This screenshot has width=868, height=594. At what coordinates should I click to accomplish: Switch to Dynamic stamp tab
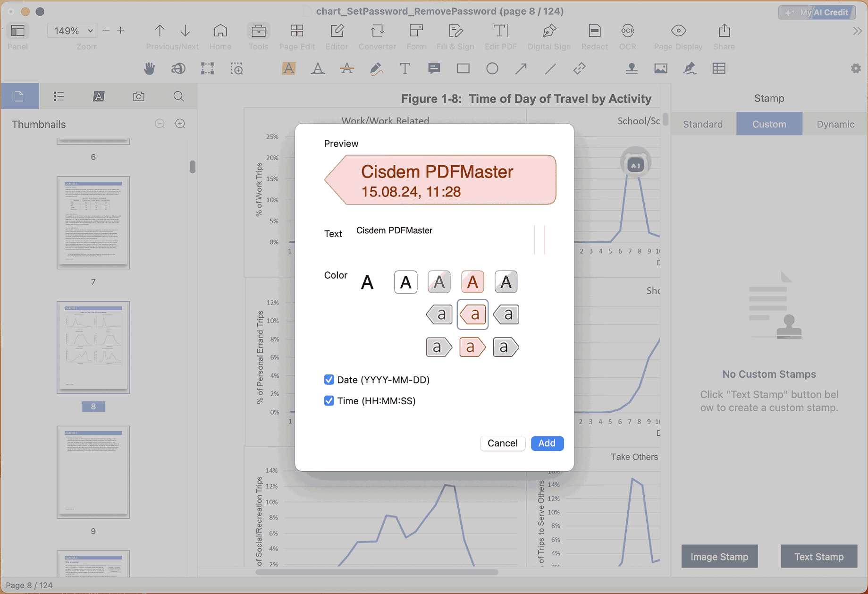pos(835,124)
